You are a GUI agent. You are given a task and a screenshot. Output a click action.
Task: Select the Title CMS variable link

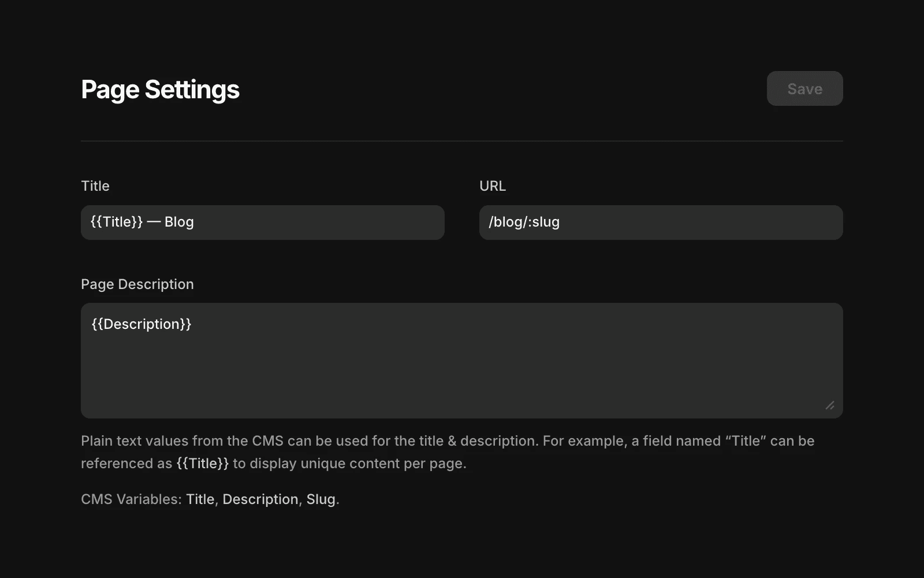tap(199, 499)
